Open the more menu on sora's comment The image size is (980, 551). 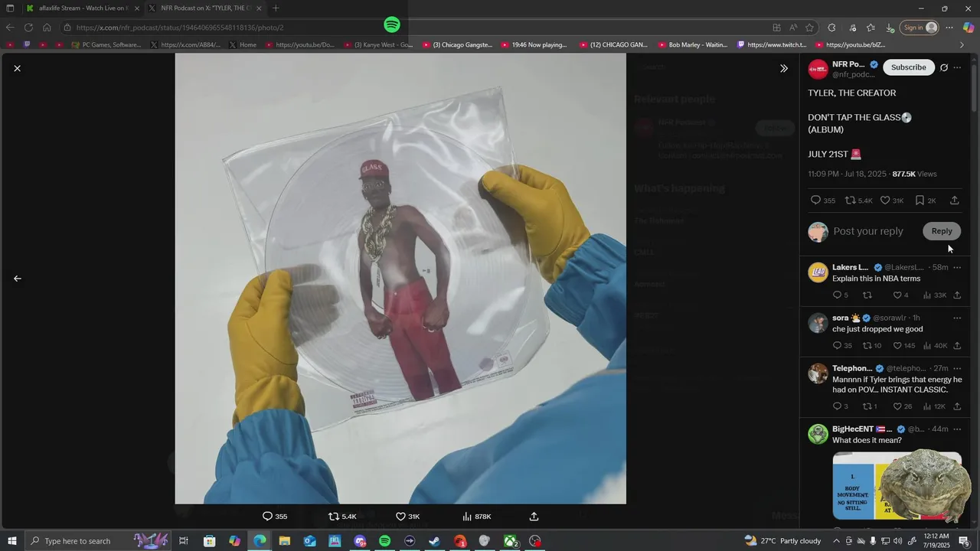(957, 318)
